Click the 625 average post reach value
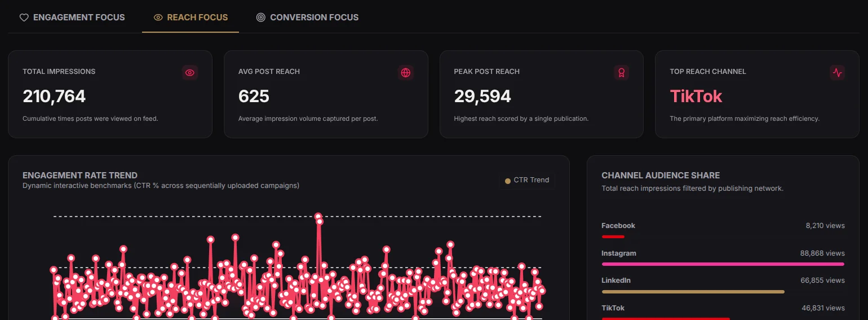 [254, 97]
